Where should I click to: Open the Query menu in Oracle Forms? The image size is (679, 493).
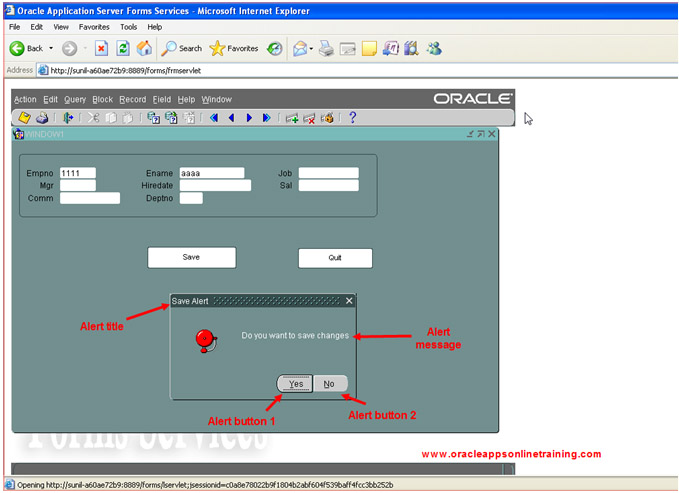[75, 99]
